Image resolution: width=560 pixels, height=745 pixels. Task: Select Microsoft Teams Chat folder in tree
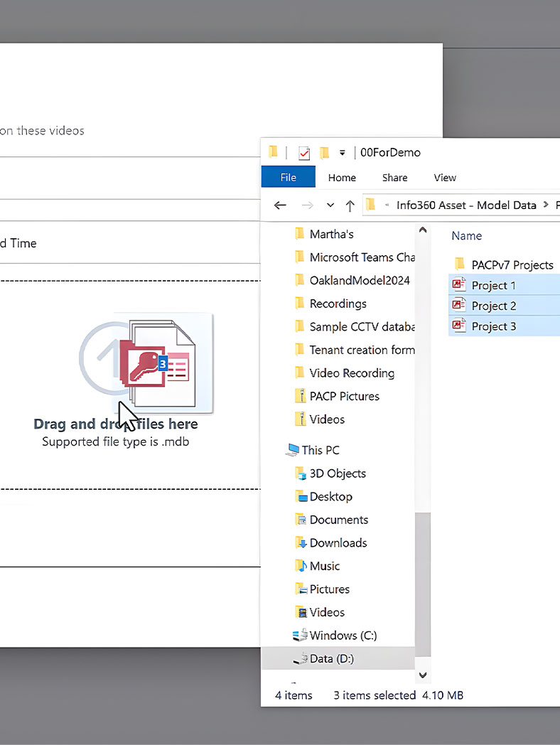(x=362, y=257)
